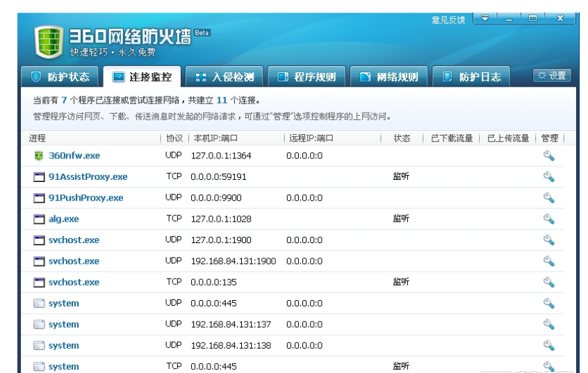The image size is (588, 373).
Task: Click local address 192.168.84.131:138
Action: (x=231, y=345)
